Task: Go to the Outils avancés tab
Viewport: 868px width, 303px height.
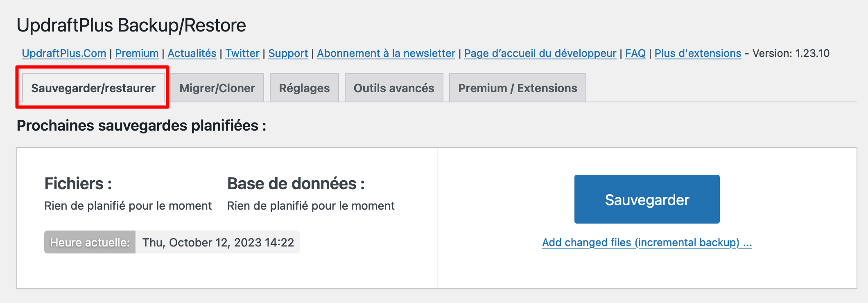Action: click(394, 88)
